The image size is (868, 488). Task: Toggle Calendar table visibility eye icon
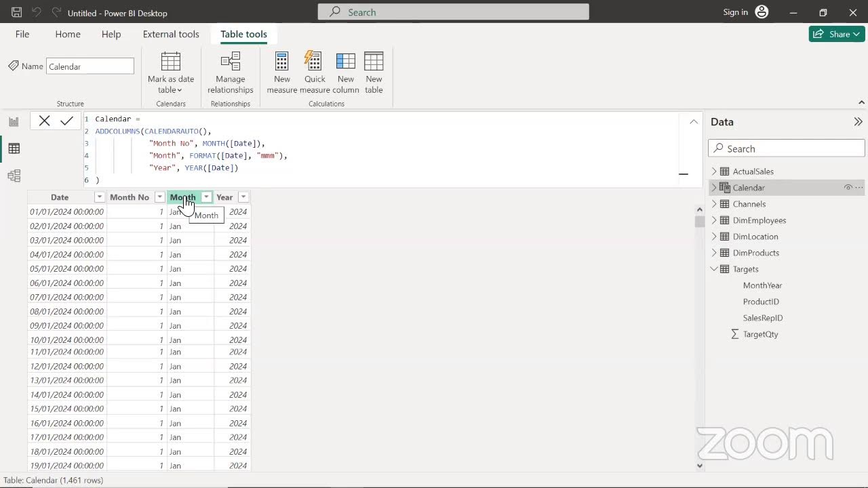tap(848, 188)
